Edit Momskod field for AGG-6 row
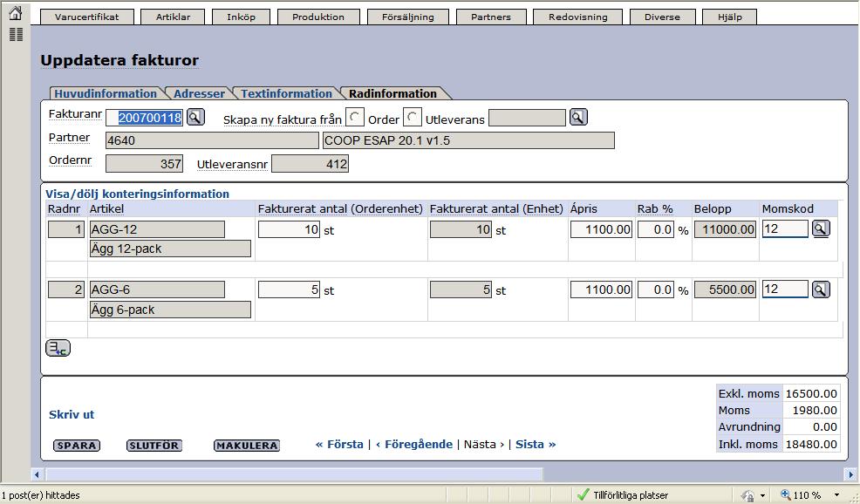Viewport: 860px width, 504px height. (x=785, y=289)
